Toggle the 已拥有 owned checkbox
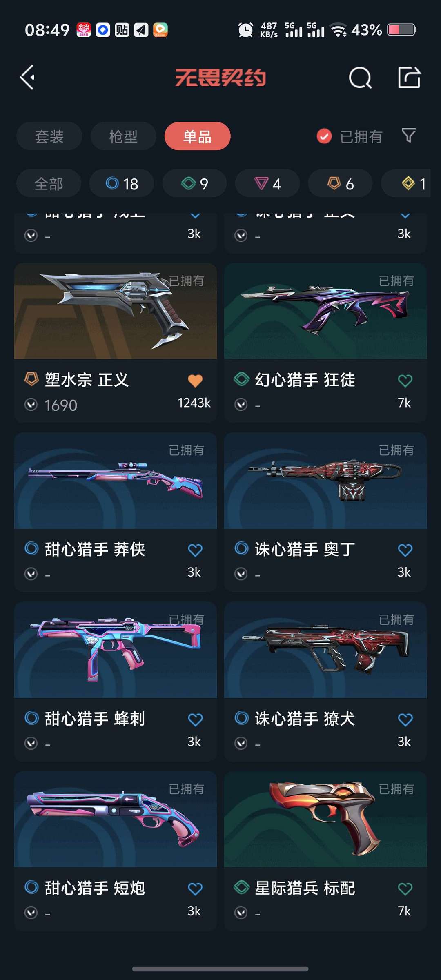 coord(324,136)
